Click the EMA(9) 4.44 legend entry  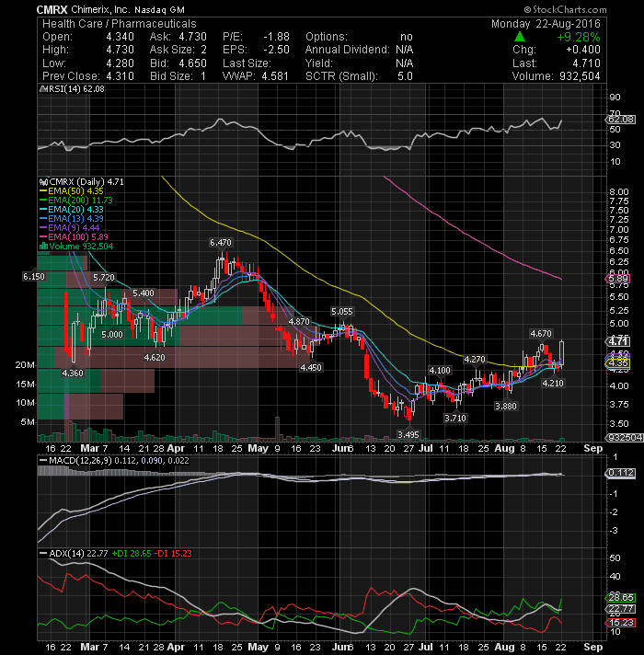[x=69, y=227]
